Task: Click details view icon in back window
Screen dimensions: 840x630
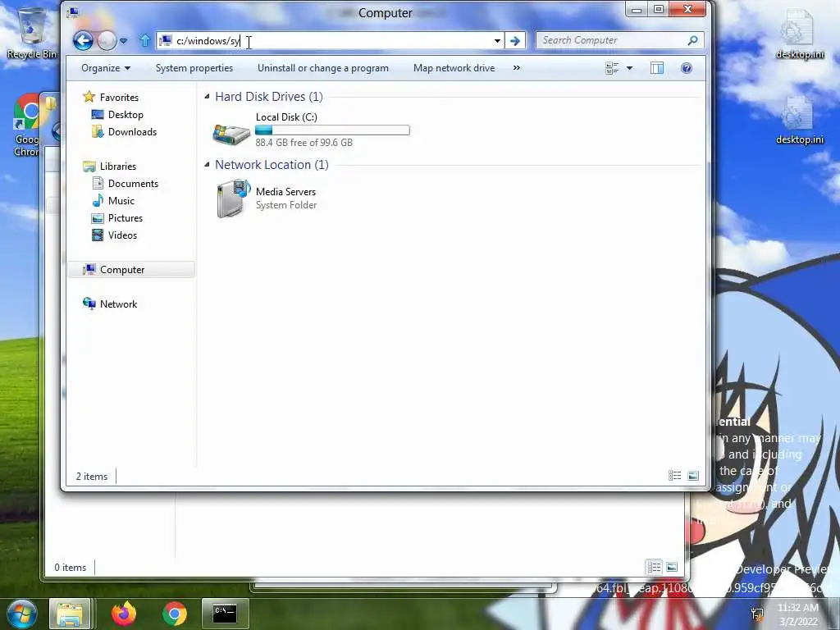Action: (x=654, y=567)
